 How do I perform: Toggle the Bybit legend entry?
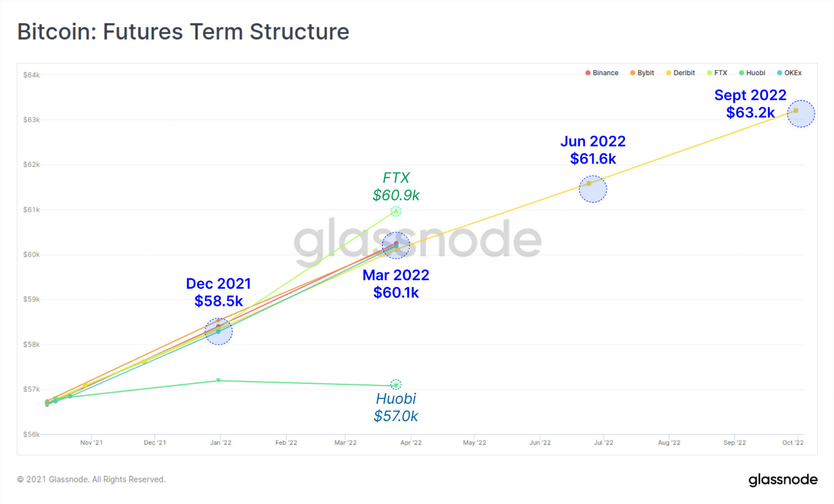click(x=642, y=73)
